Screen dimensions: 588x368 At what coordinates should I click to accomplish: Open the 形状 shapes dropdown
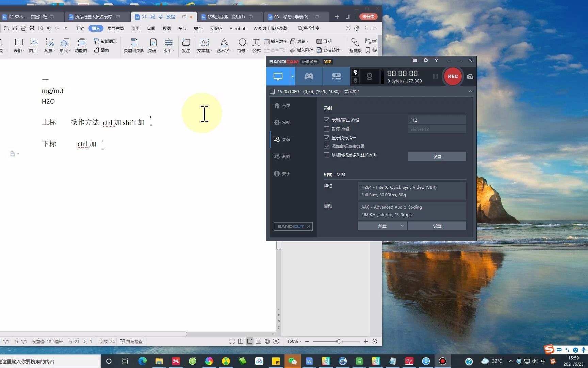click(65, 46)
